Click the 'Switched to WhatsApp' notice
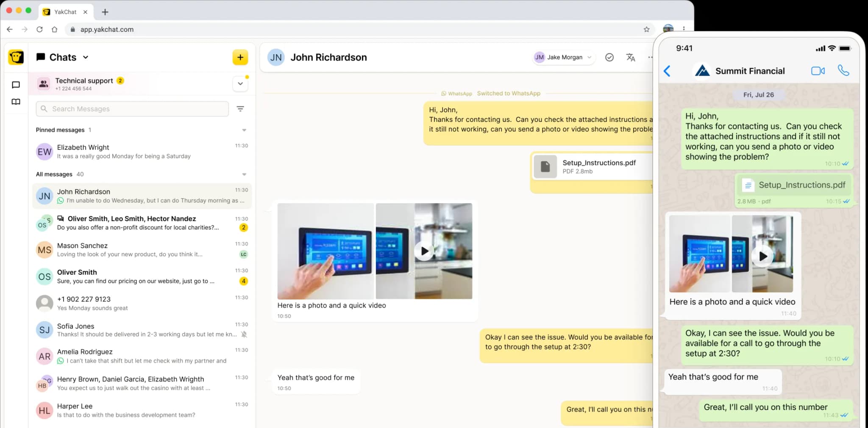 coord(508,93)
